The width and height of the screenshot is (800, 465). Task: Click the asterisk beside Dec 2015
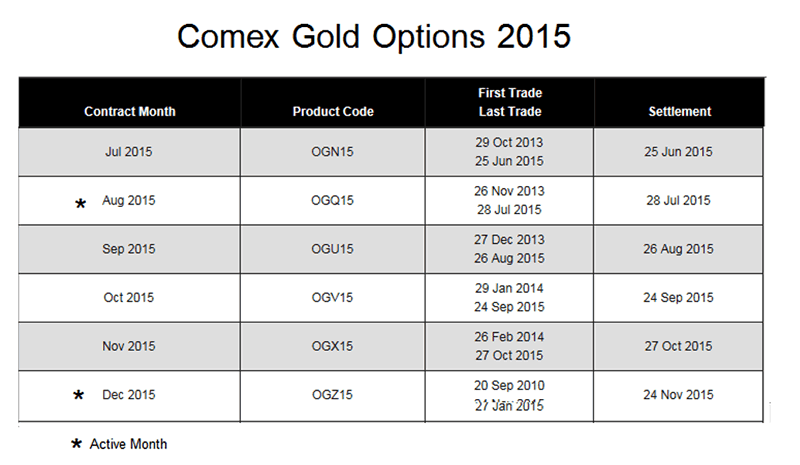80,396
